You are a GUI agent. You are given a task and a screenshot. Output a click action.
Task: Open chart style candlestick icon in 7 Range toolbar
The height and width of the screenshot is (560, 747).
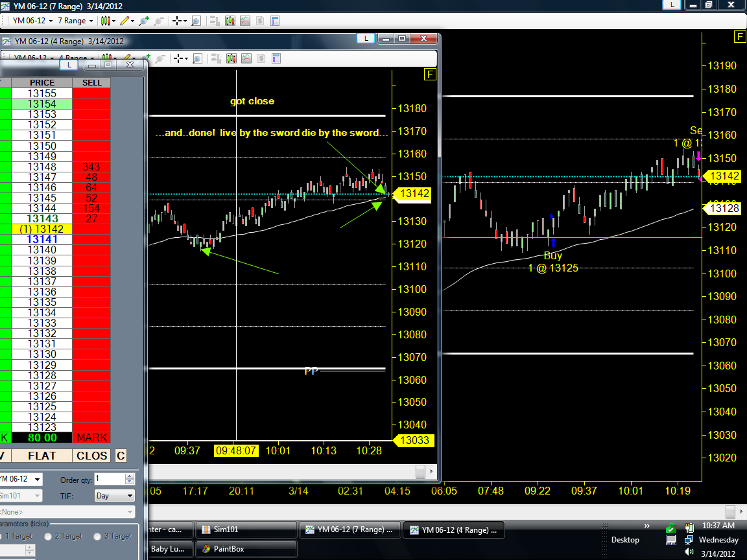pos(105,21)
